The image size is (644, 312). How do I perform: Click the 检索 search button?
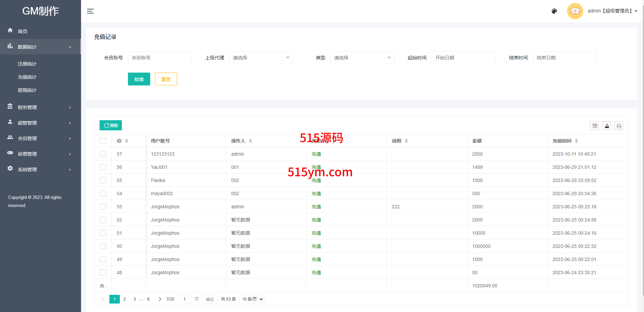pyautogui.click(x=139, y=79)
